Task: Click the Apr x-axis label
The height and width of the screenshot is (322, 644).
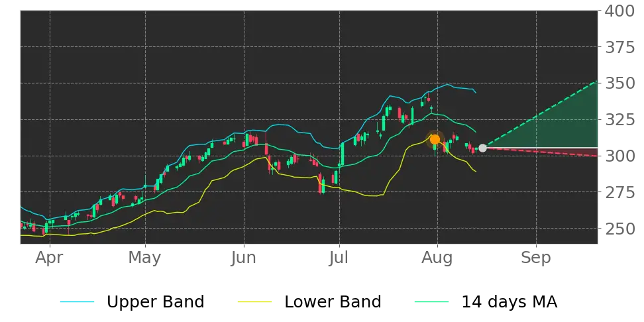Action: pos(50,258)
